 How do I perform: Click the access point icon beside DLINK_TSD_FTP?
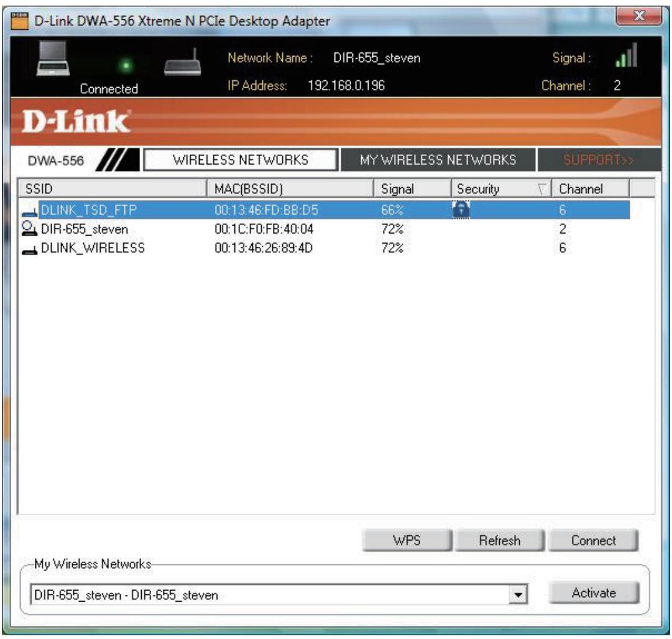[30, 211]
